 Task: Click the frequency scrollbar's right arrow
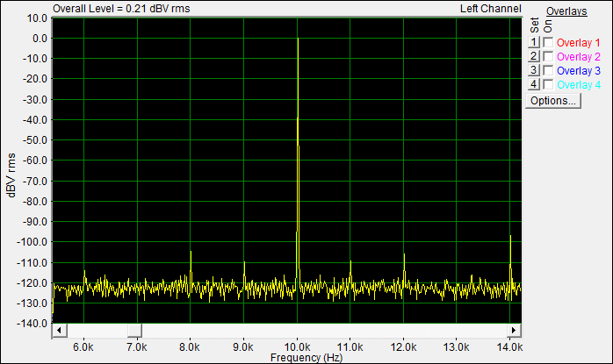point(514,331)
